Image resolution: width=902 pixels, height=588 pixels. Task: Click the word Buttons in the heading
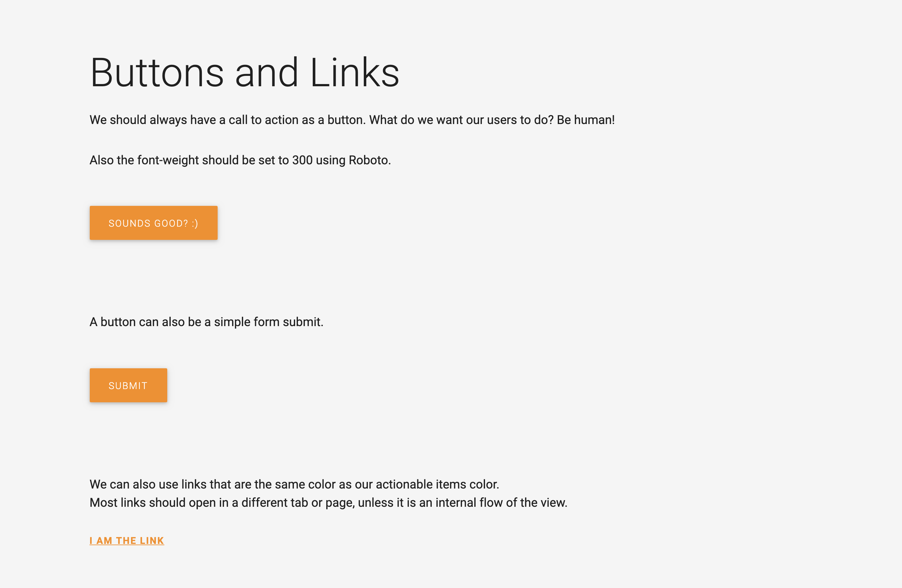[157, 72]
